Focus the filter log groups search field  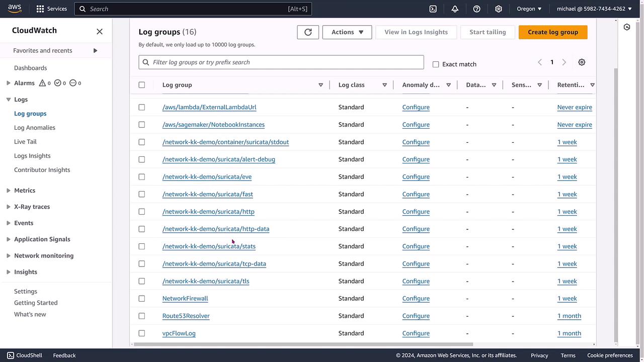click(282, 62)
